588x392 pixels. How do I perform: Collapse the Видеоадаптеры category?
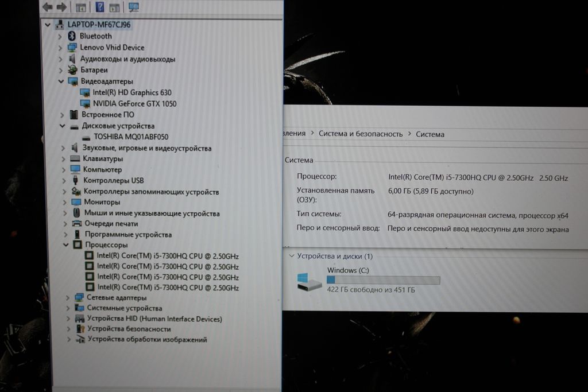click(61, 81)
